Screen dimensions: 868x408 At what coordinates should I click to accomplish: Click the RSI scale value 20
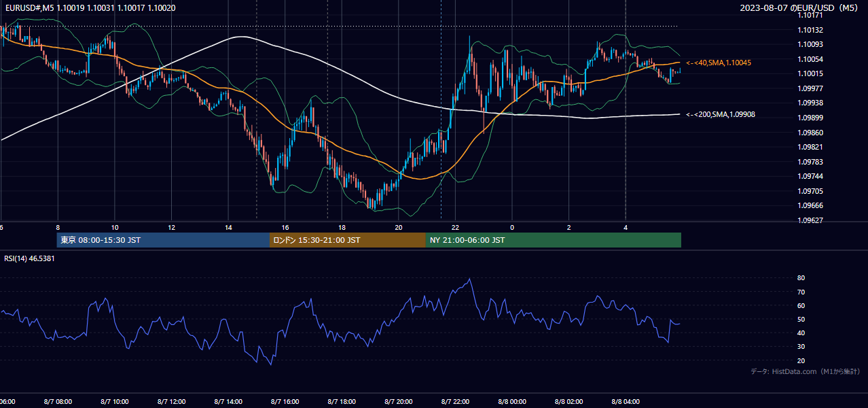(801, 360)
